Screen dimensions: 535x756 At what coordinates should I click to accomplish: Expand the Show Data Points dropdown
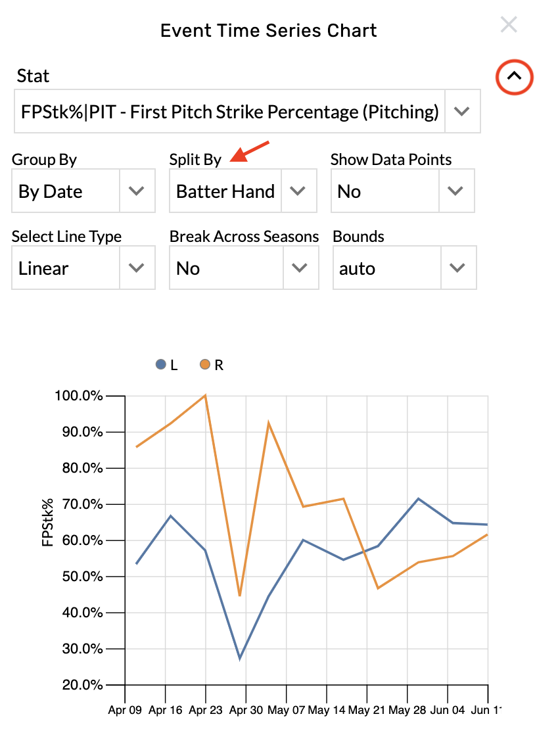(455, 191)
